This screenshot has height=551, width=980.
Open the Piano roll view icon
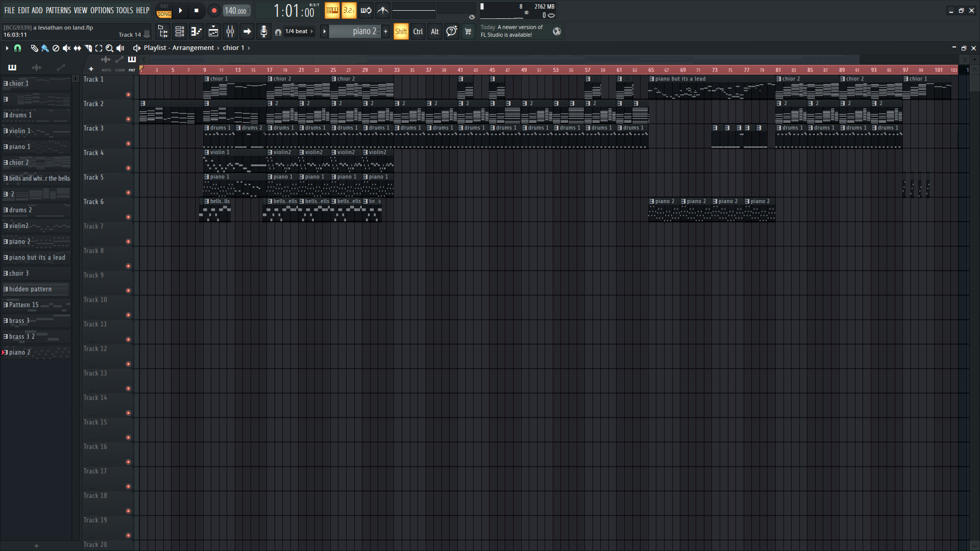click(x=197, y=32)
